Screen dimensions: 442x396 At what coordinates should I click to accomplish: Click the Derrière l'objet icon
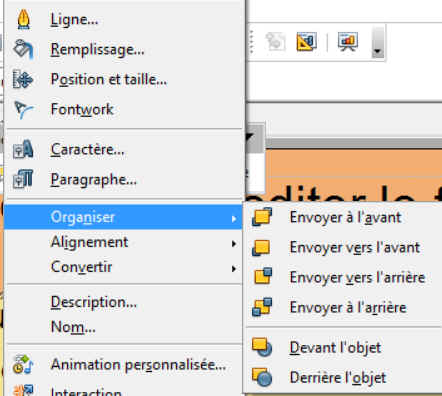point(262,377)
